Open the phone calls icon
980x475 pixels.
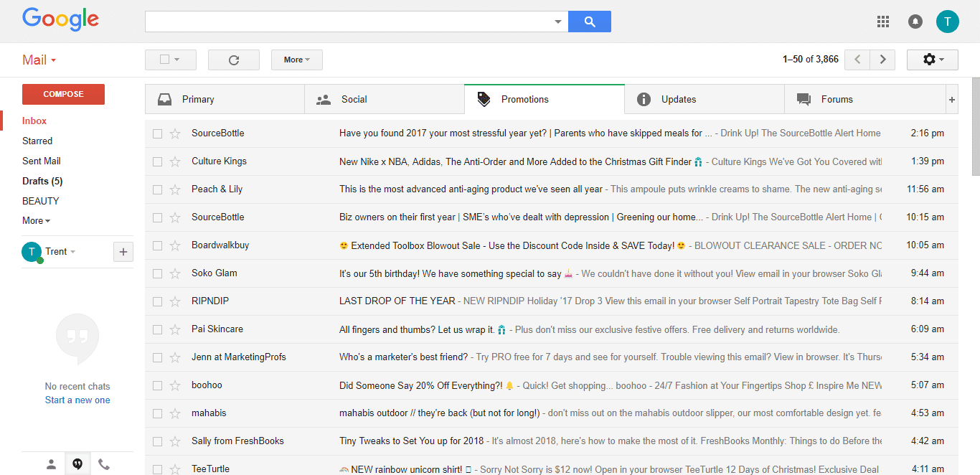(104, 464)
